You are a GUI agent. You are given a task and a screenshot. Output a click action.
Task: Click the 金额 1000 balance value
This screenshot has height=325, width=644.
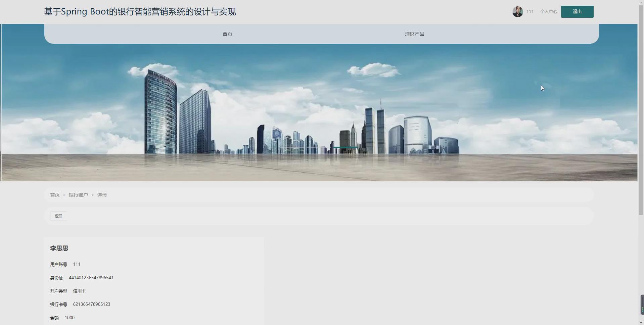pos(70,318)
